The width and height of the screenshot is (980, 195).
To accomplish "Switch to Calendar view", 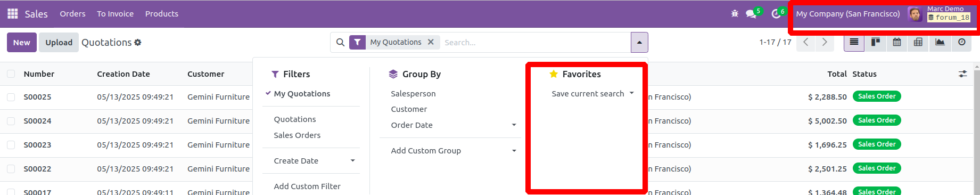I will [897, 42].
